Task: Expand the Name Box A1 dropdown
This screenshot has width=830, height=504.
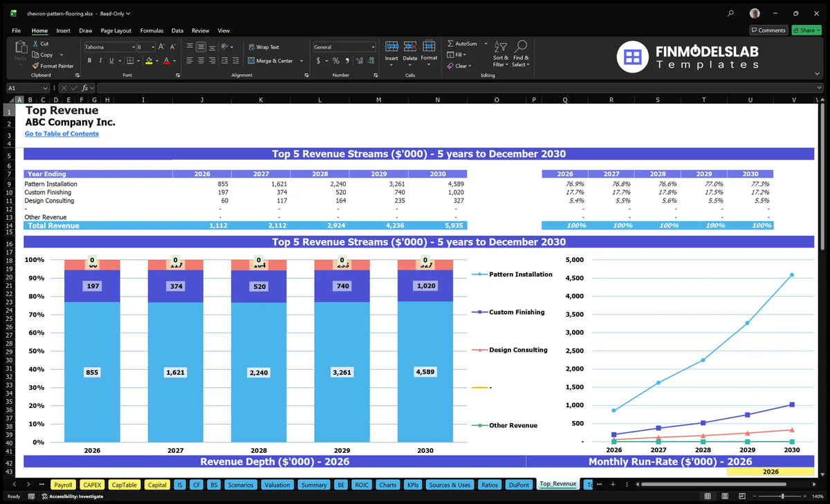Action: pyautogui.click(x=45, y=88)
